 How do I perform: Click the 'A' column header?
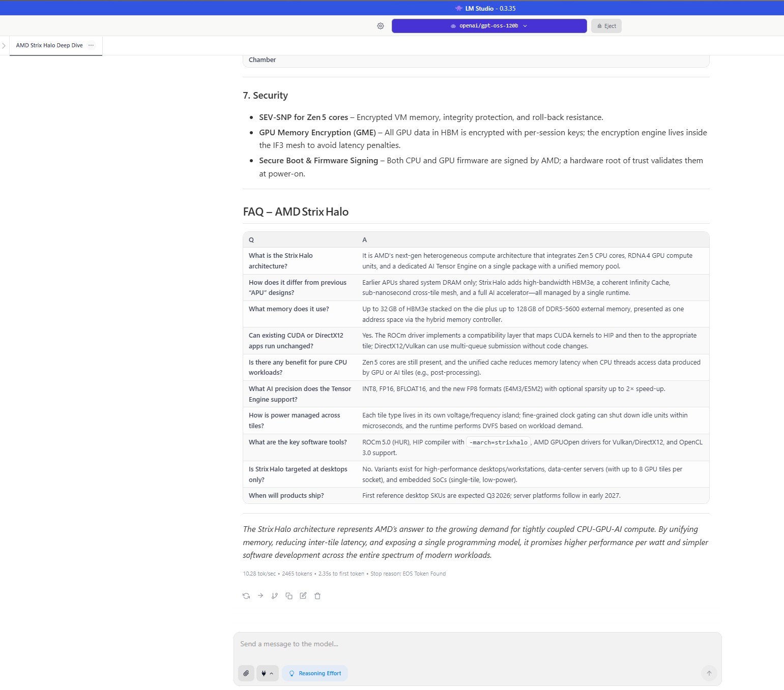tap(364, 240)
